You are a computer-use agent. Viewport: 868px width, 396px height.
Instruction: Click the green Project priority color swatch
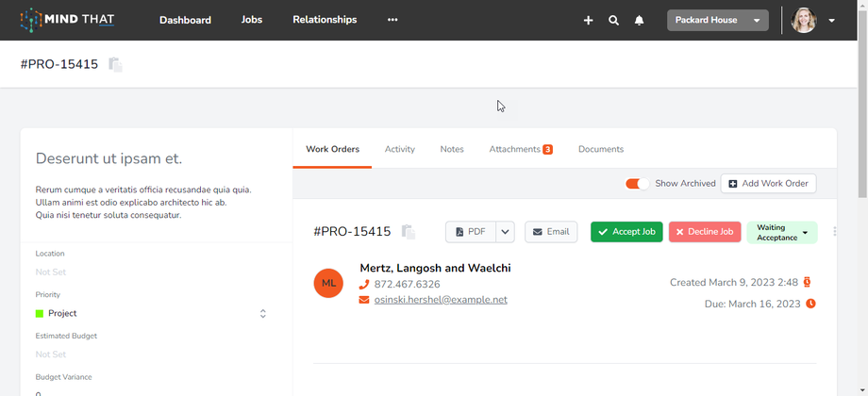(40, 314)
